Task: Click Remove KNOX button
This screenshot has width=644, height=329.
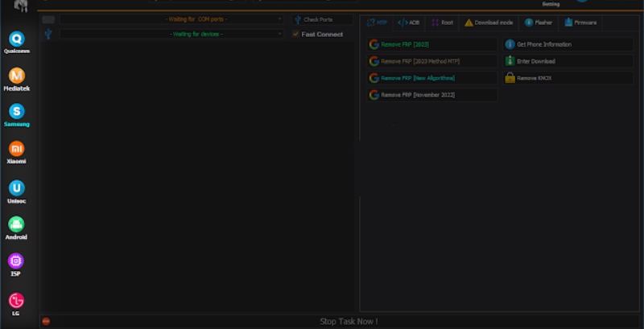Action: coord(568,78)
